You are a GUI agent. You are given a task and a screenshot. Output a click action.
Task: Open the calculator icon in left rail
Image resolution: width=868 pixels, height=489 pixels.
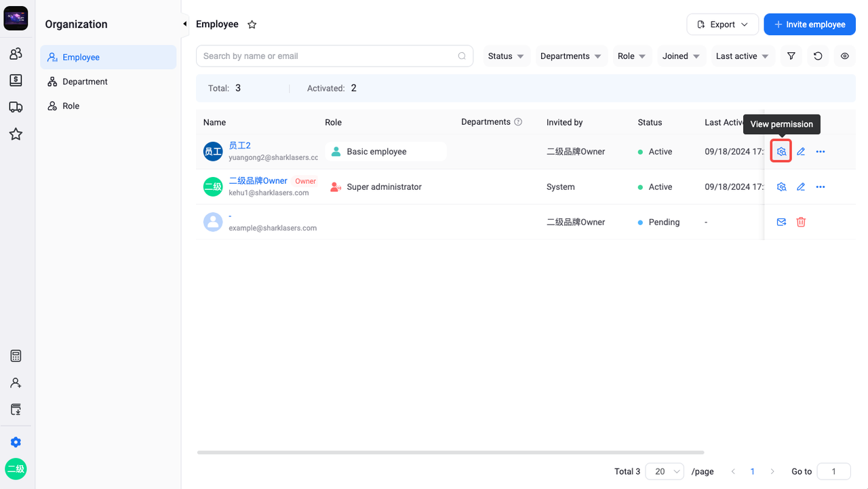[x=16, y=356]
